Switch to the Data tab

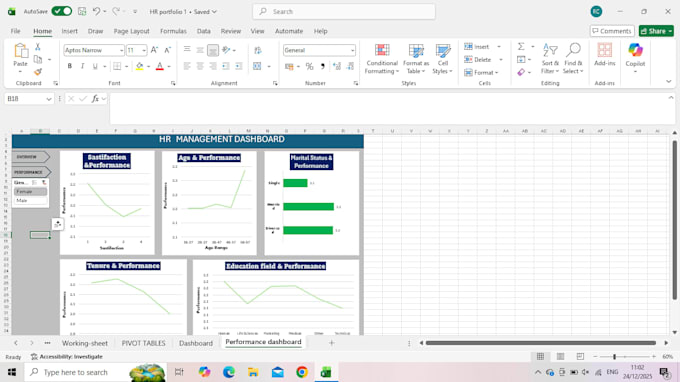point(203,31)
